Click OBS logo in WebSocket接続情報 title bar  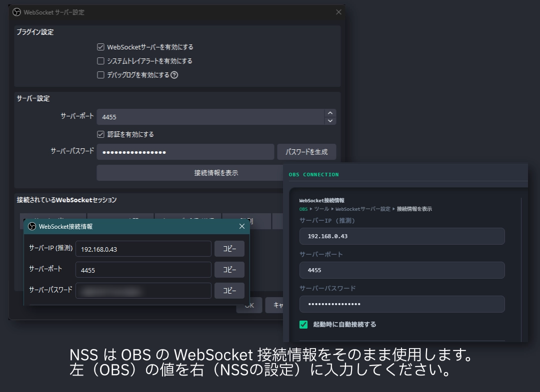(x=32, y=226)
